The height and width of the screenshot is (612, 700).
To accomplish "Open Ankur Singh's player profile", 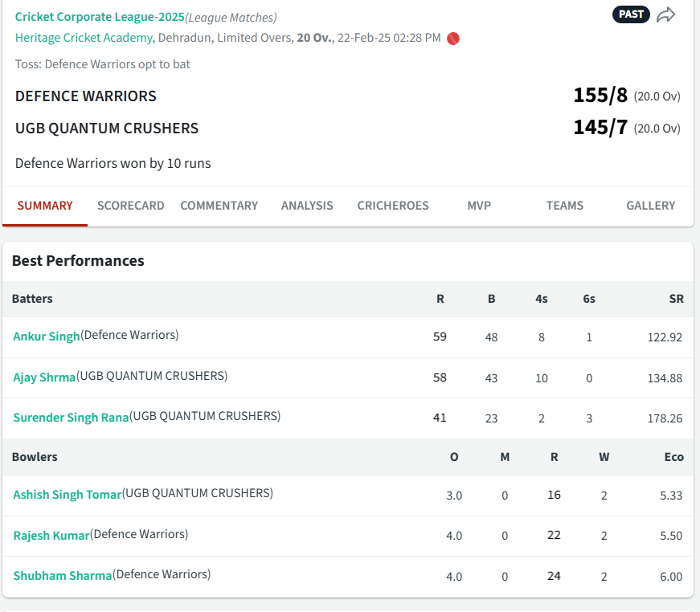I will point(47,337).
